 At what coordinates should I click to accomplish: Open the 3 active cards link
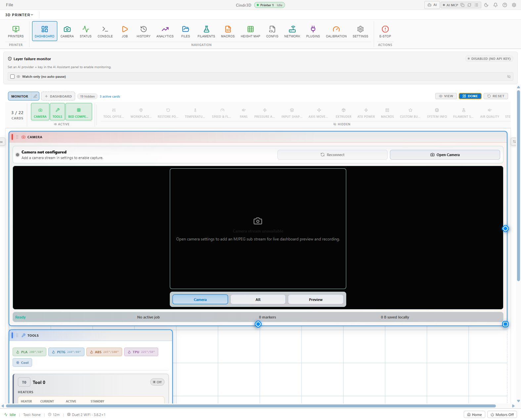(110, 97)
